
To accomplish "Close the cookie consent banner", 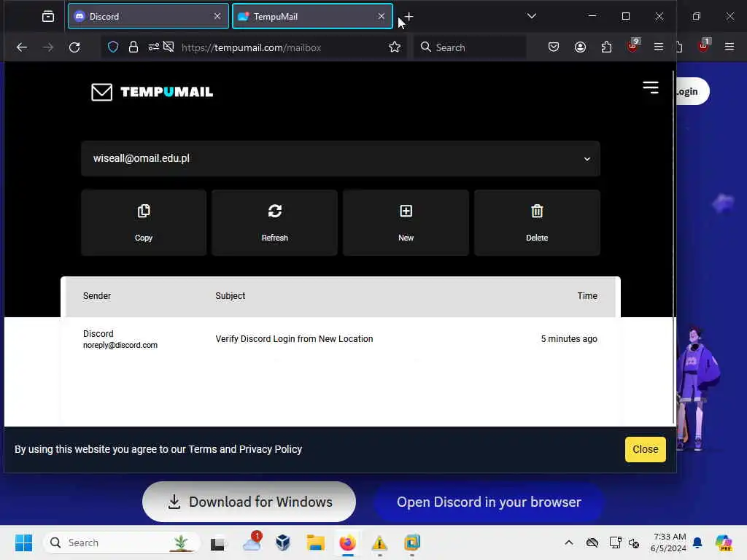I will click(x=645, y=449).
